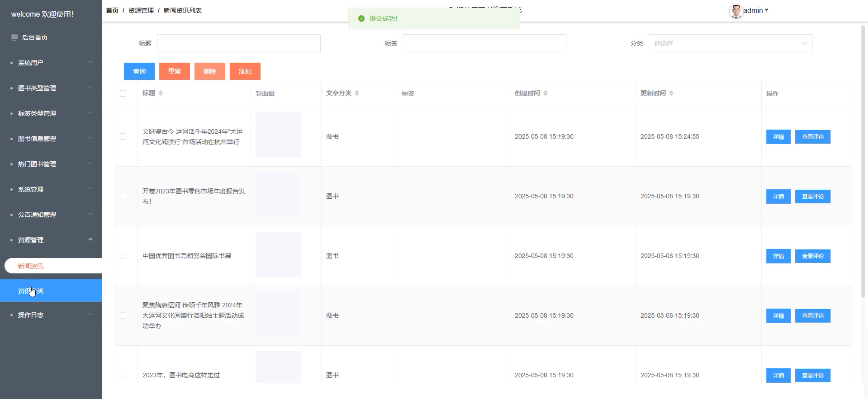Sort by 更新时间 column sort icon
Screen dimensions: 868x399
point(671,93)
